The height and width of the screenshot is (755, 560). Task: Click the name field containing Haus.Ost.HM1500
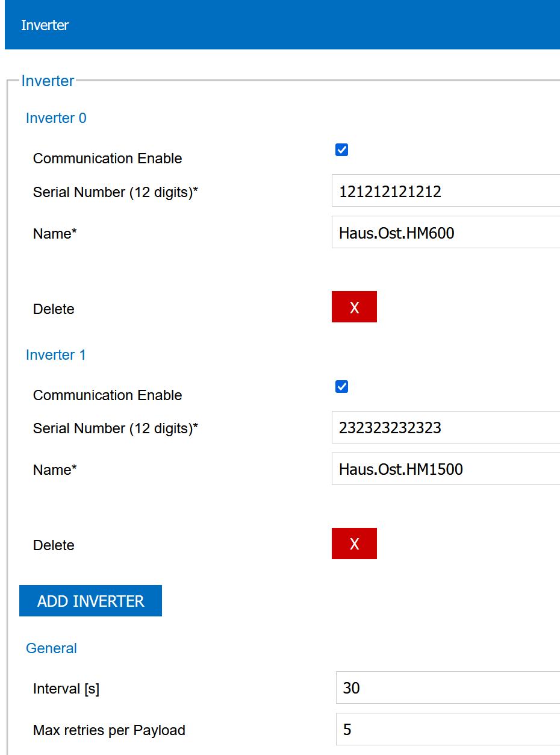click(x=446, y=469)
